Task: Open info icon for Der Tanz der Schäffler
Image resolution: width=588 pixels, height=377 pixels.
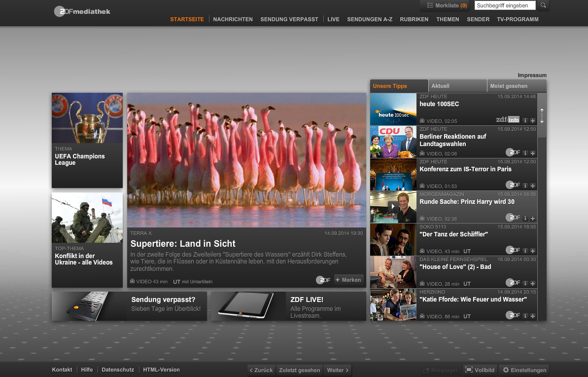Action: pyautogui.click(x=525, y=251)
